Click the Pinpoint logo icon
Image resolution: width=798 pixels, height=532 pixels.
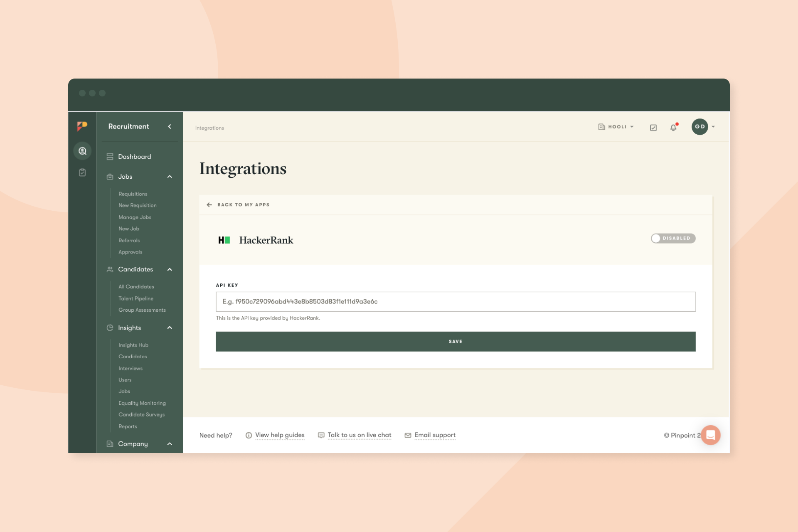[82, 126]
